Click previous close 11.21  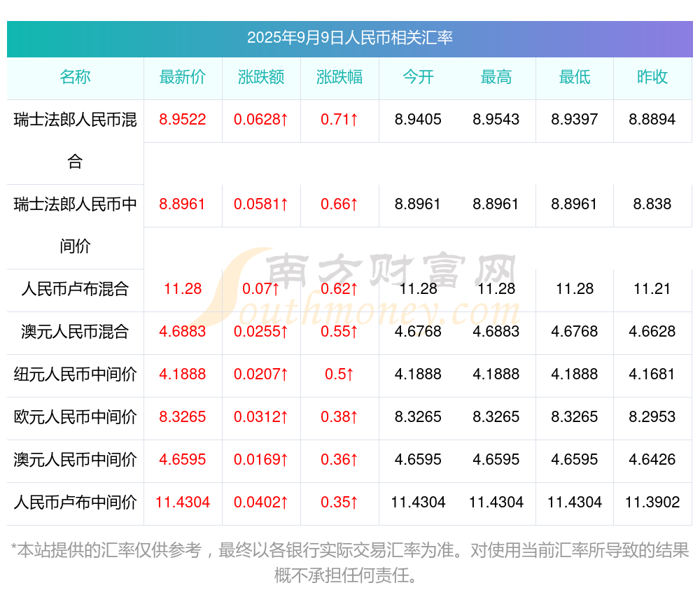click(652, 289)
